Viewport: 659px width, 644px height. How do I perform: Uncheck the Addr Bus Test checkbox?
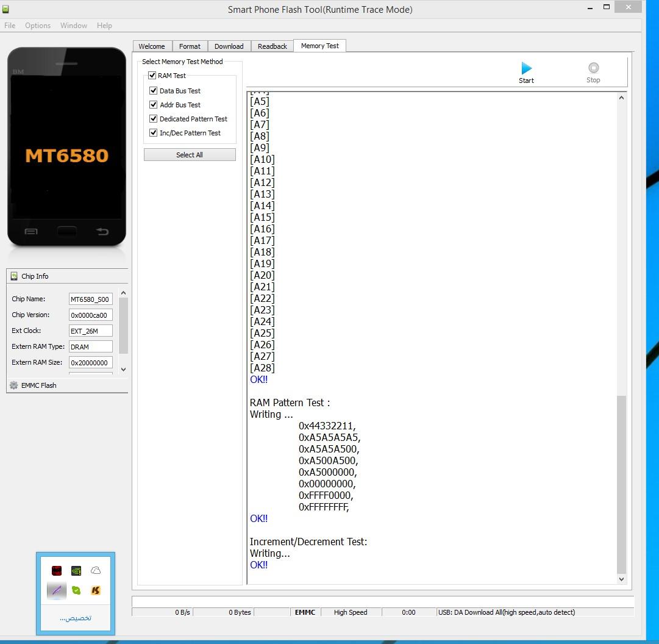point(154,104)
